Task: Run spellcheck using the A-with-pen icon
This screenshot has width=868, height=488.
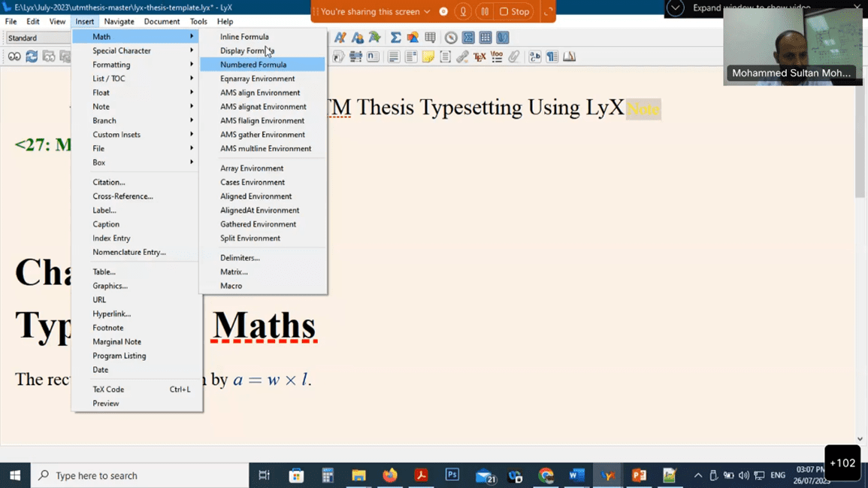Action: tap(340, 37)
